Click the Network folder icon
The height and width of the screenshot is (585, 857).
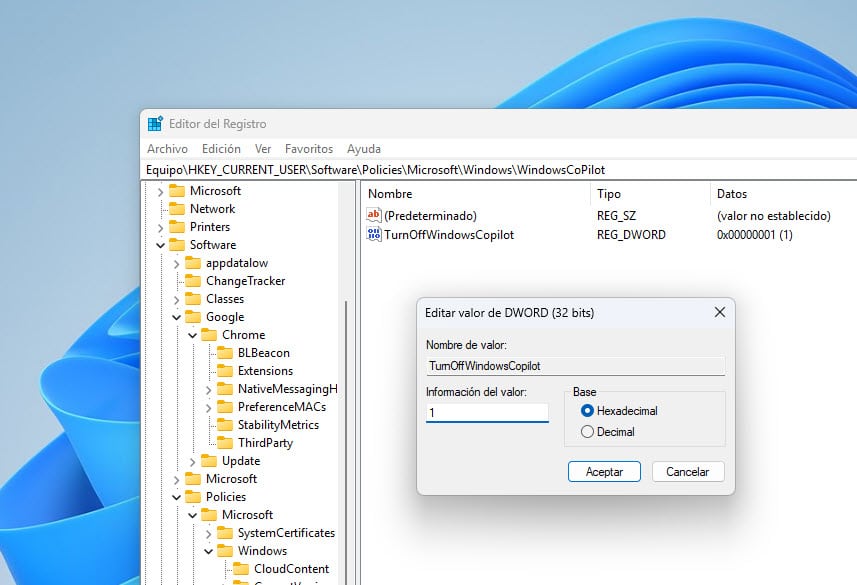click(x=177, y=208)
